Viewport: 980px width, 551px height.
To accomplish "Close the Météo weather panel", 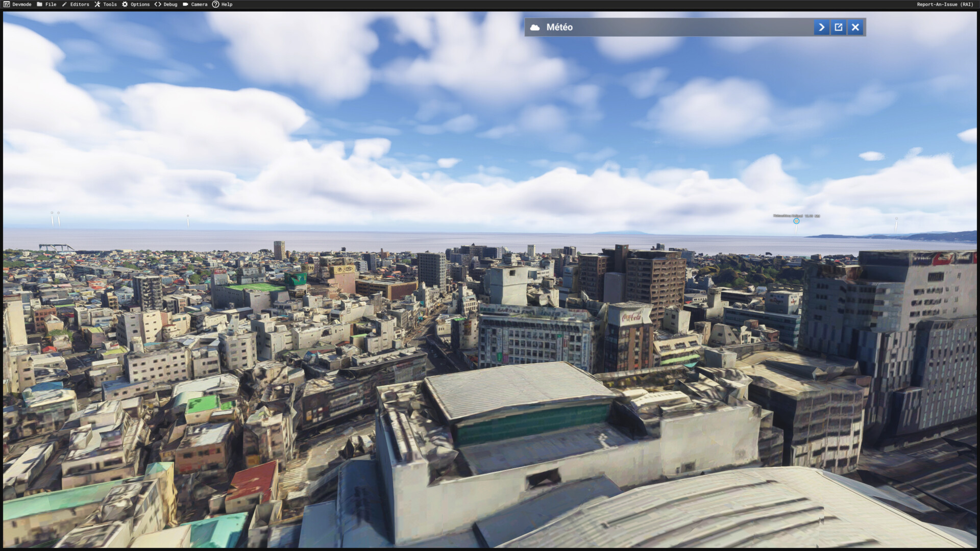I will pyautogui.click(x=855, y=27).
